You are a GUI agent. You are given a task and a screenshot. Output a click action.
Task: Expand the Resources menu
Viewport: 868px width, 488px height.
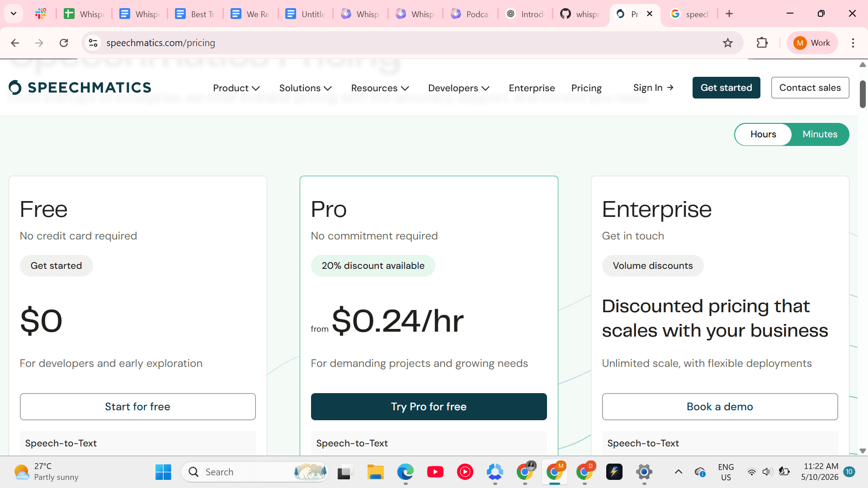(380, 88)
